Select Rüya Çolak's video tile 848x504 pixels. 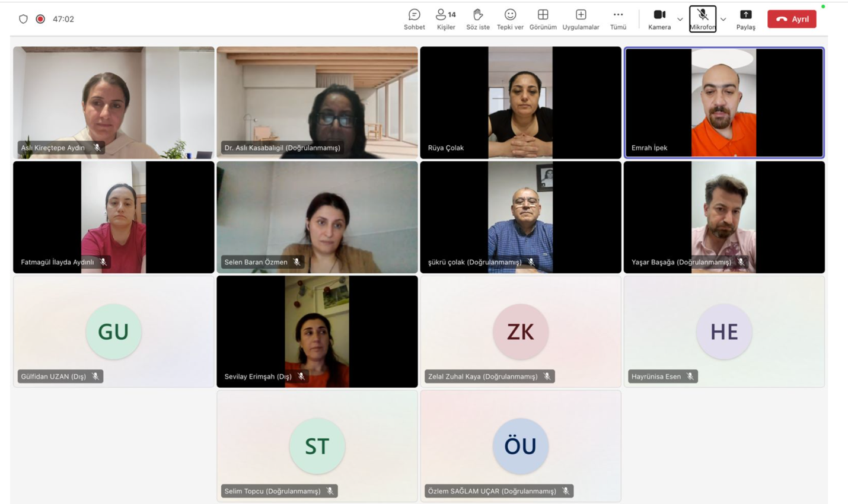[x=520, y=102]
